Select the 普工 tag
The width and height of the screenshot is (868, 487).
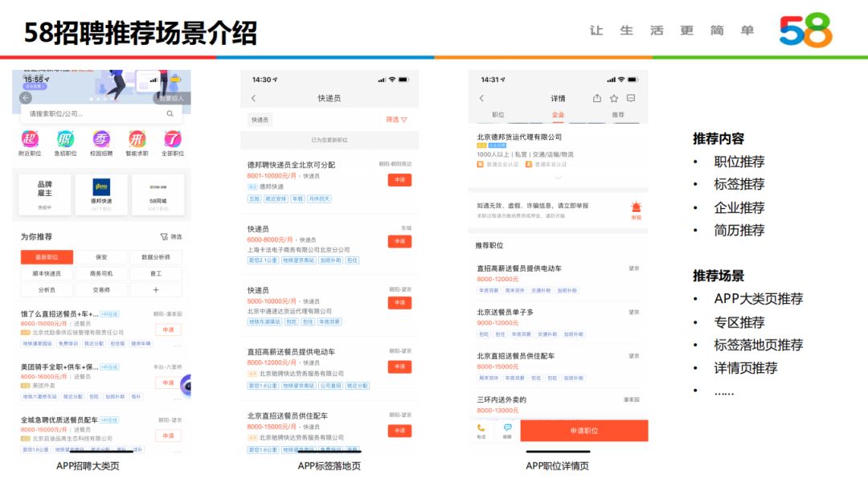[x=156, y=273]
